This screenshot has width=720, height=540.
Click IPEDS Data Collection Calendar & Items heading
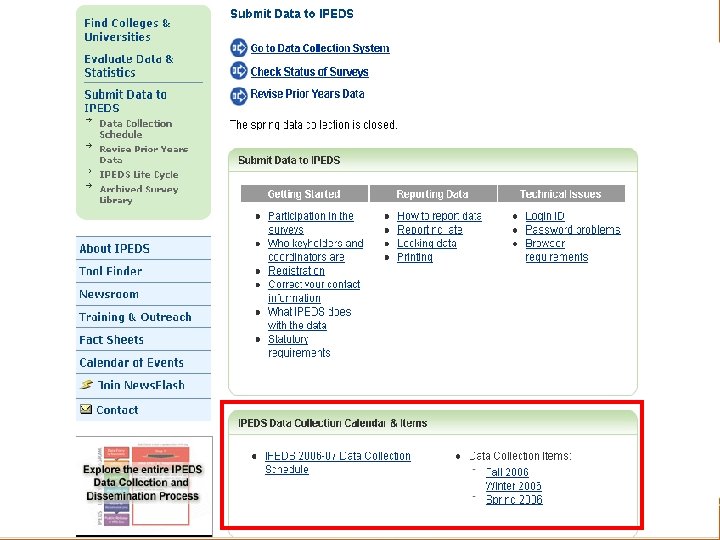(332, 423)
